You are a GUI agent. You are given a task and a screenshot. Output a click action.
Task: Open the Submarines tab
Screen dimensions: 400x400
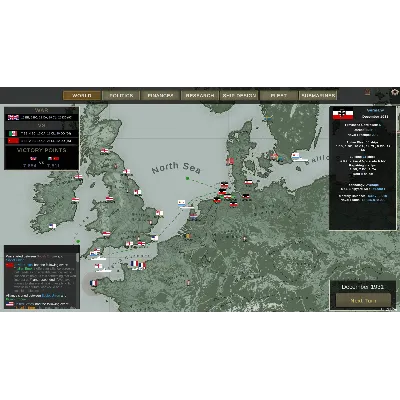click(x=318, y=96)
